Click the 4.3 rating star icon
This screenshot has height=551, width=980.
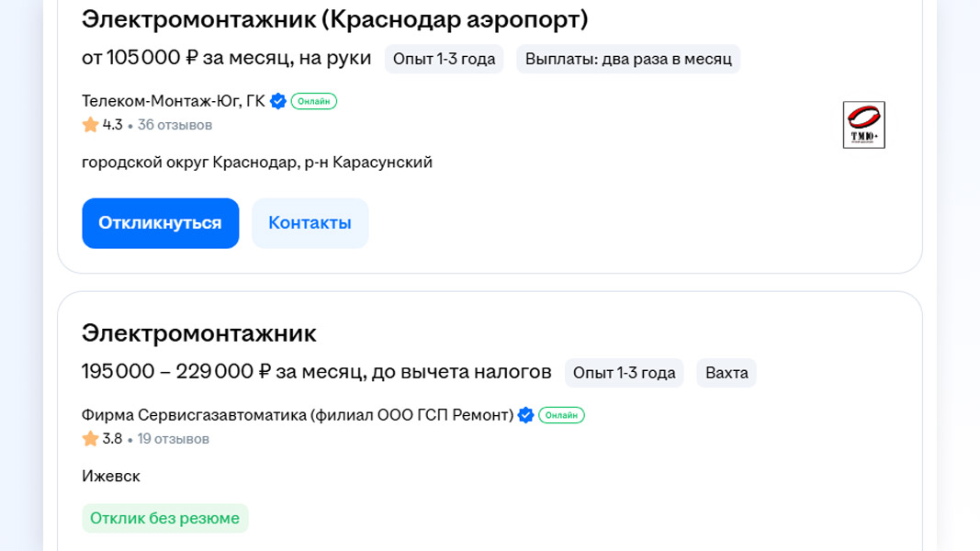tap(90, 125)
